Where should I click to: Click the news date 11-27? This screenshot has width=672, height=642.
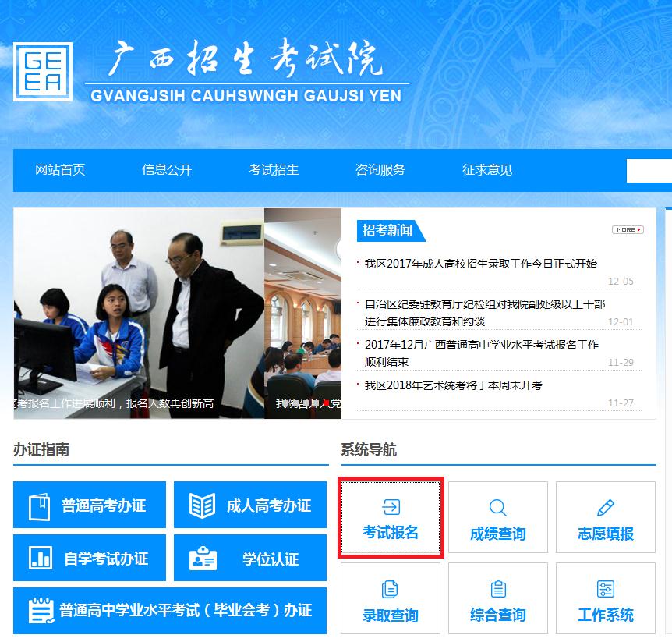[621, 403]
